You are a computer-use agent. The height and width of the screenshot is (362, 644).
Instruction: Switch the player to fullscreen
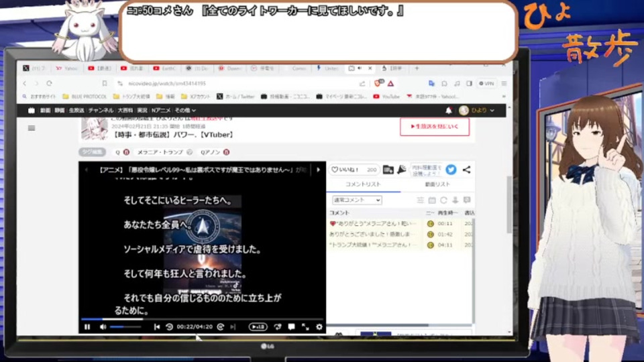[305, 327]
